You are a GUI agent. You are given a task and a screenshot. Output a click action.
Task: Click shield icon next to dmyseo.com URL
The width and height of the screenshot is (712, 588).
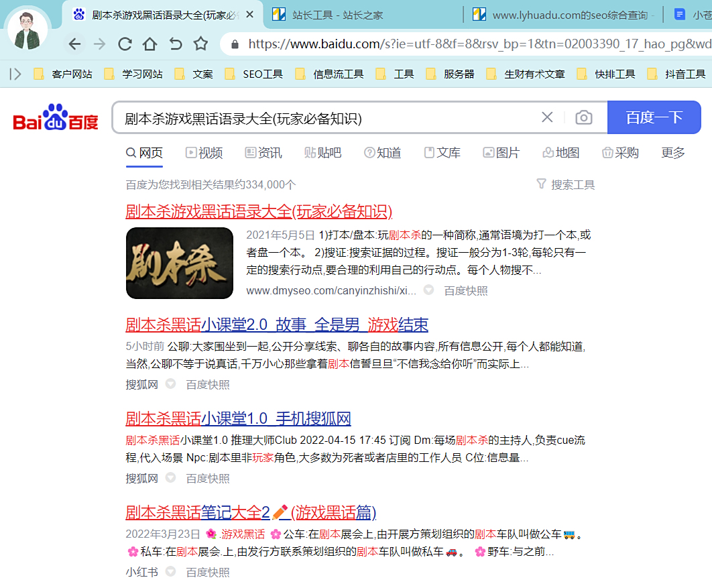pos(428,290)
